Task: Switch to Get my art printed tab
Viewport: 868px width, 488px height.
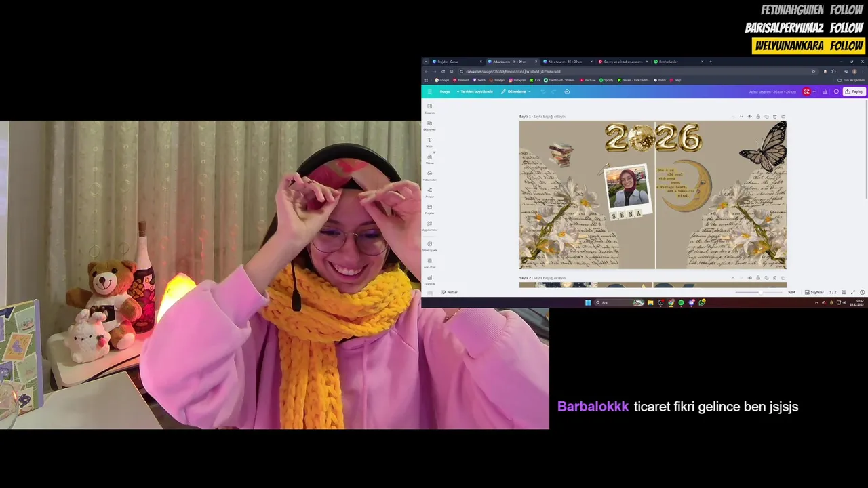Action: point(623,62)
